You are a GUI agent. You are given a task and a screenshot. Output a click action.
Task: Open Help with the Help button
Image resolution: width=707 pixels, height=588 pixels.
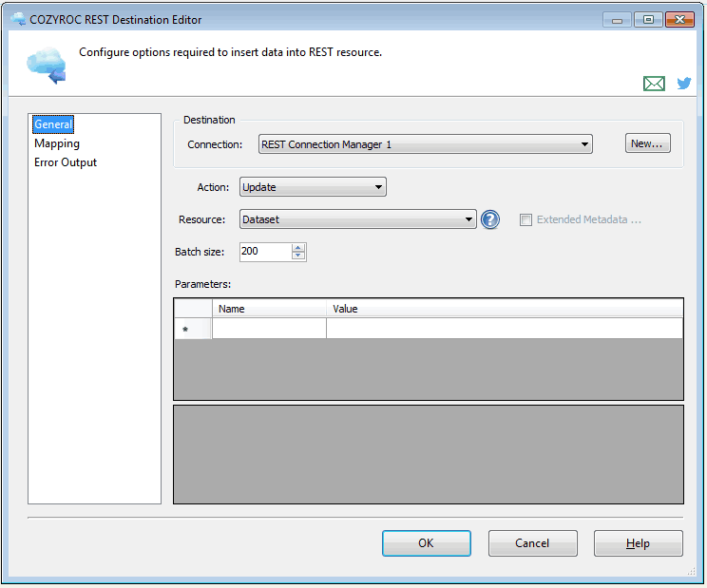click(x=638, y=543)
